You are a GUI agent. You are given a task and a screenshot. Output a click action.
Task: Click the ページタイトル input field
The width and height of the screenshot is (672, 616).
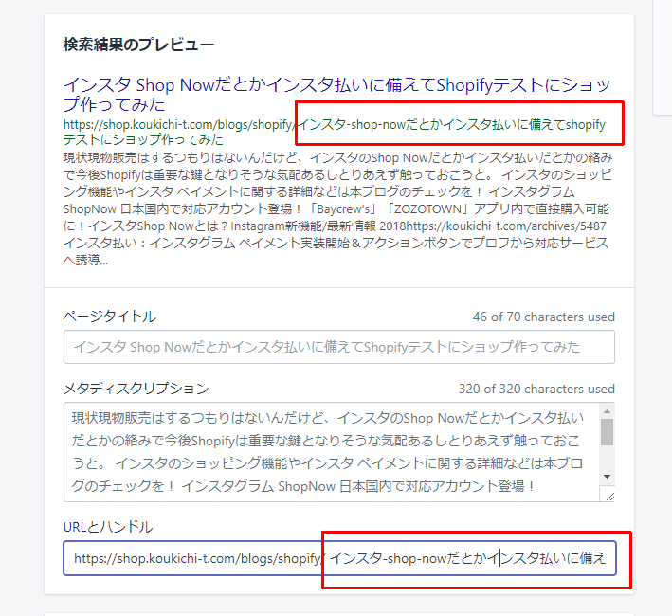click(339, 347)
